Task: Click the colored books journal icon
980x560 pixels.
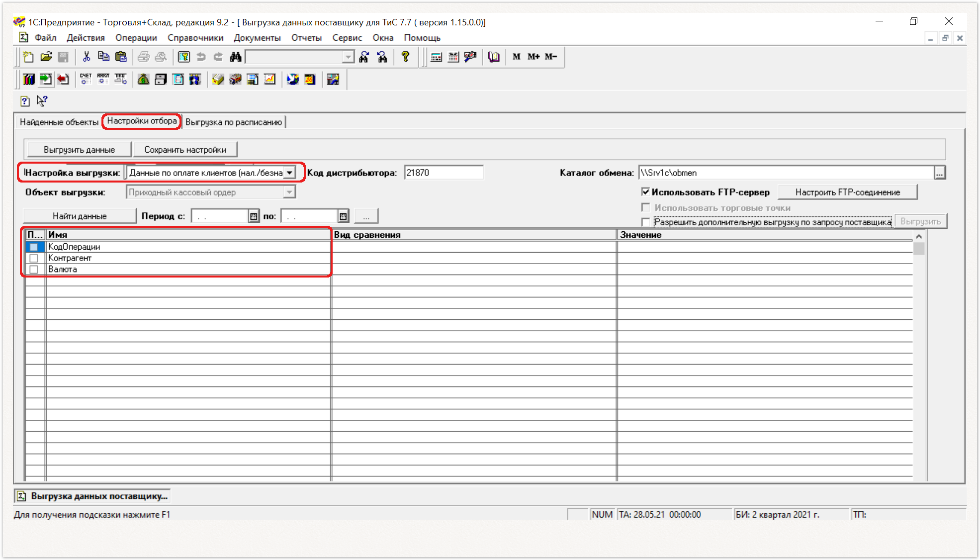Action: click(x=29, y=79)
